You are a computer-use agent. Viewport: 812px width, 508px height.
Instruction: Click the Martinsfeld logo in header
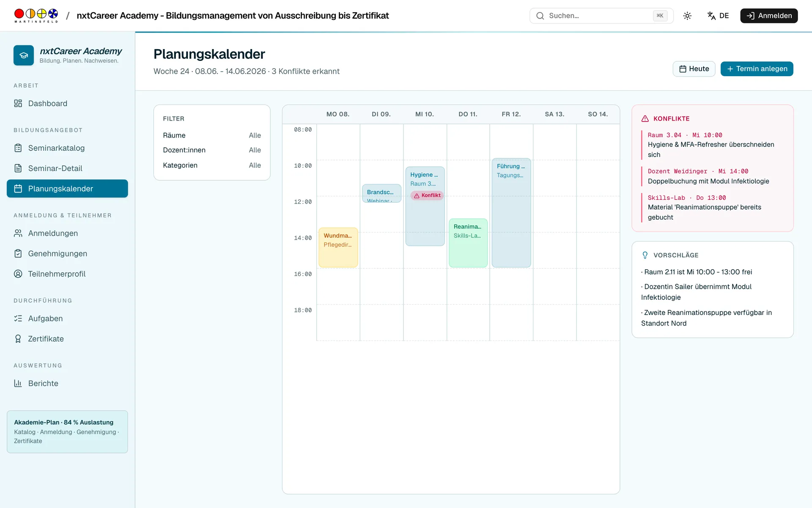(36, 16)
